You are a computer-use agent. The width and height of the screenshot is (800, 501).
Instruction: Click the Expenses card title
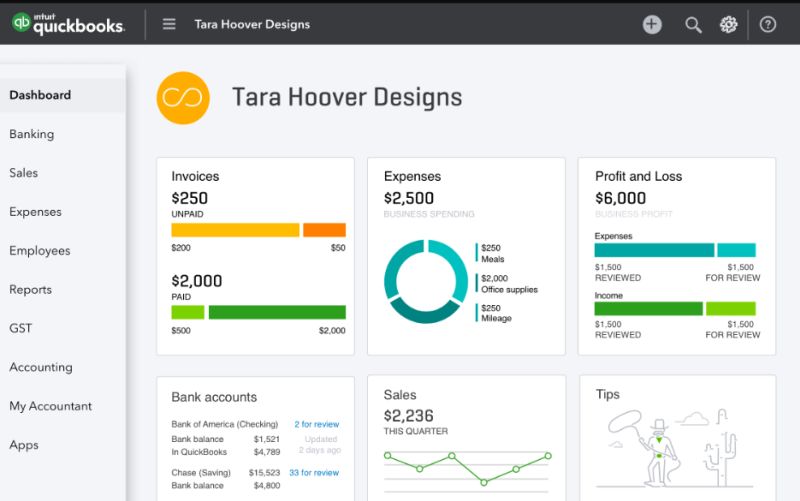click(412, 177)
